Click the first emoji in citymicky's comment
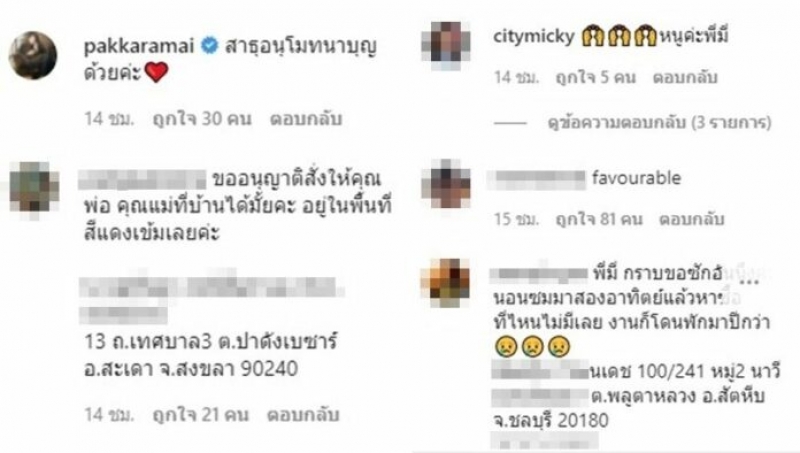Screen dimensions: 800x453 (593, 36)
